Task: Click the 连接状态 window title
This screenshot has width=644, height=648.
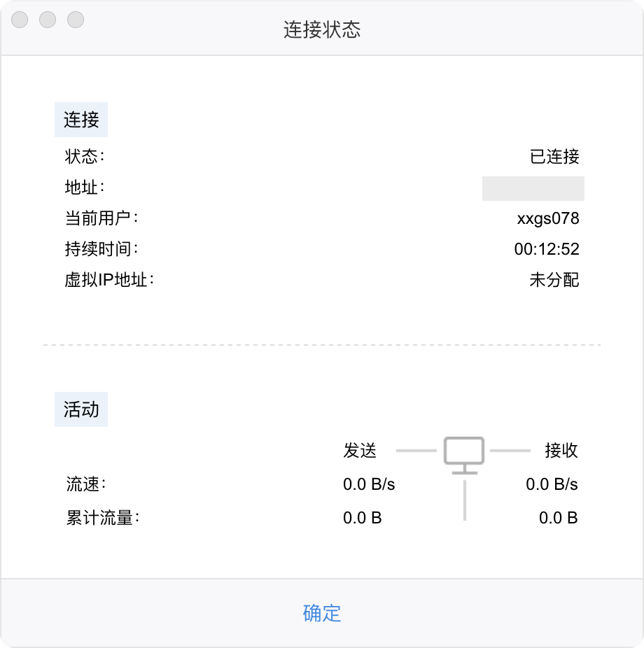Action: click(322, 29)
